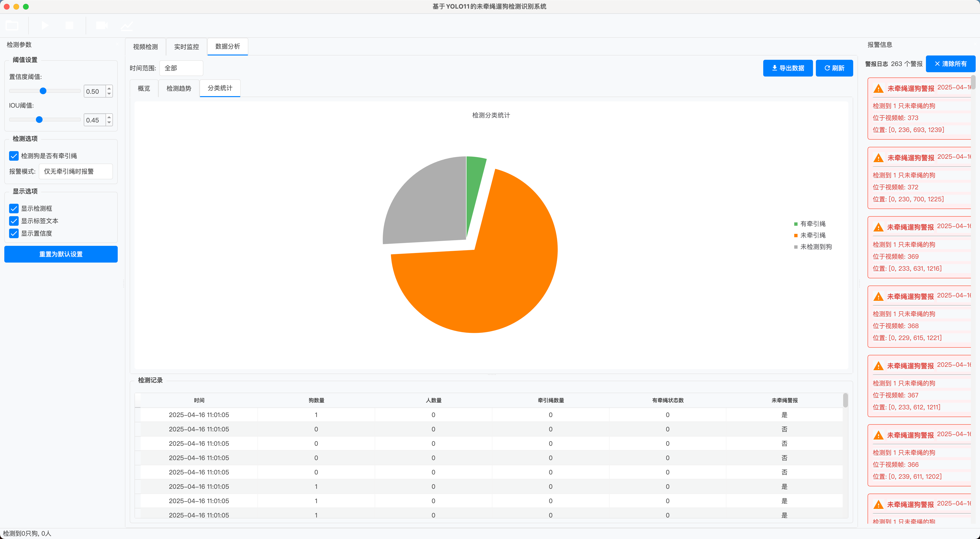Disable the 显示置信度 checkbox

(14, 233)
